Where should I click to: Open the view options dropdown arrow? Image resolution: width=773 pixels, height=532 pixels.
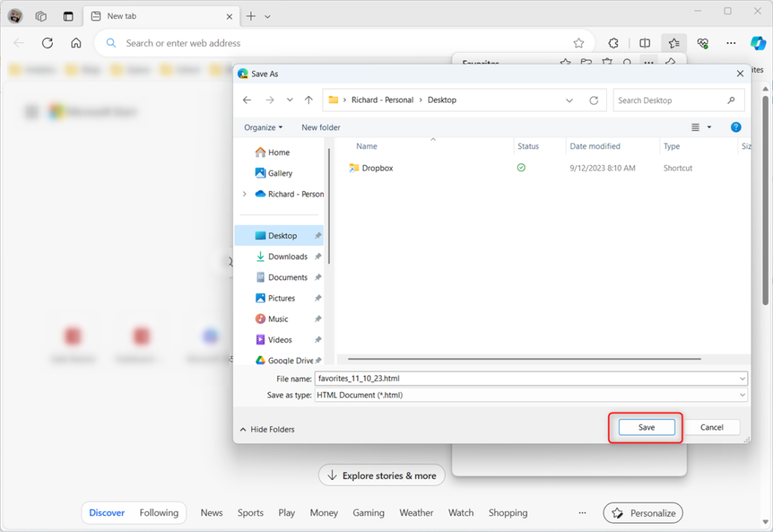pos(710,128)
